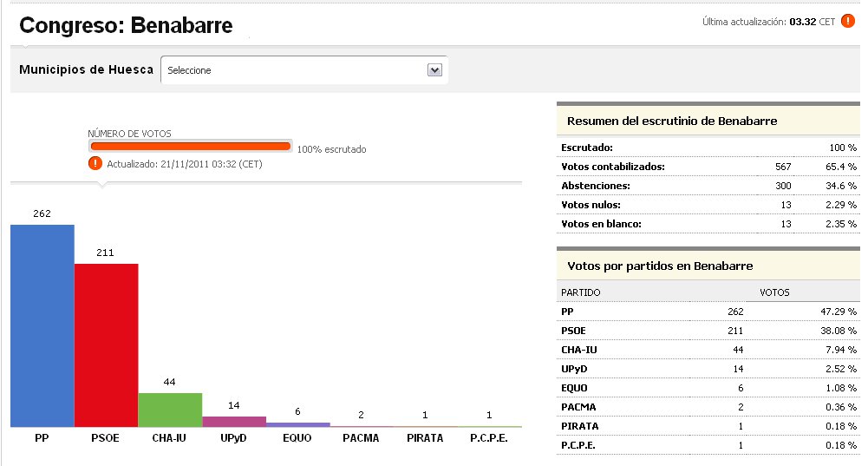868x466 pixels.
Task: Click the dropdown arrow for Municipios de Huesca
Action: click(435, 70)
